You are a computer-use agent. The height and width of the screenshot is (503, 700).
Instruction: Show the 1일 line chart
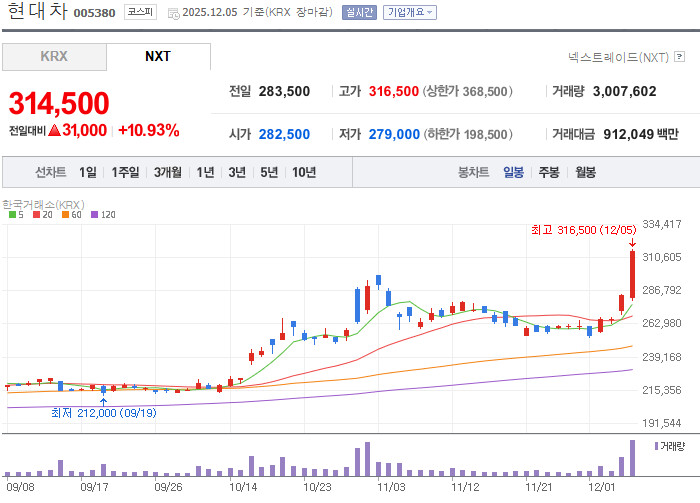click(x=88, y=172)
